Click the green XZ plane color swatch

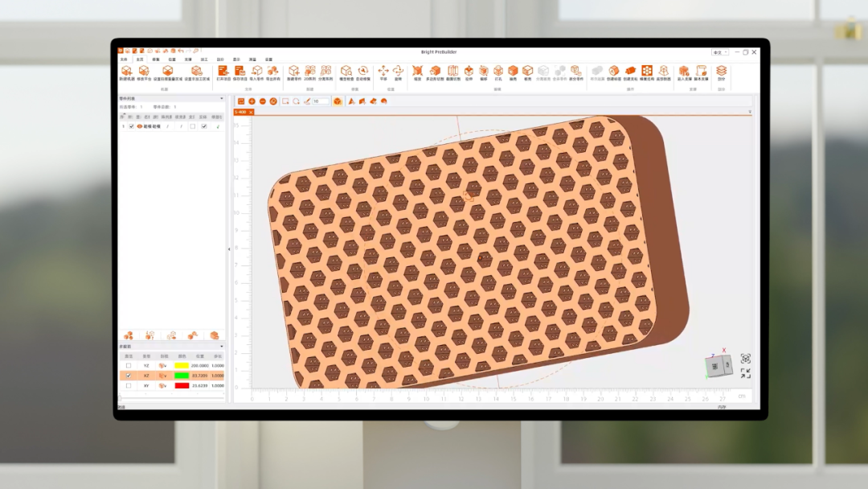click(182, 376)
